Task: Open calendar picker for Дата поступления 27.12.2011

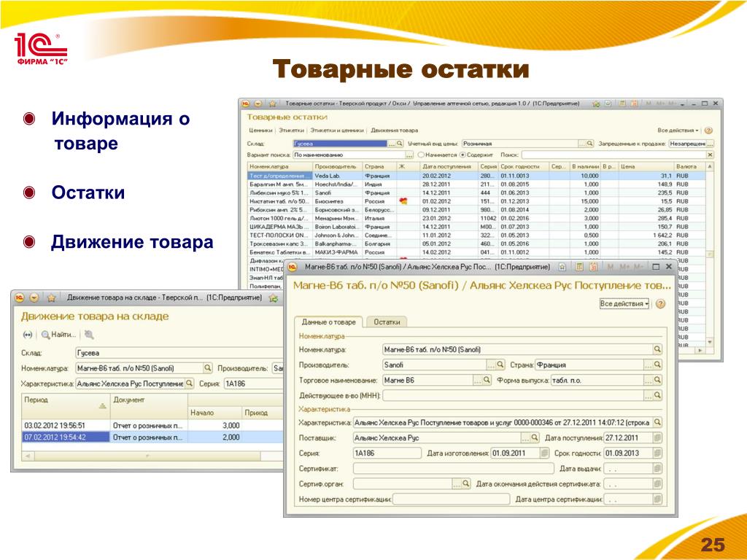Action: pyautogui.click(x=657, y=437)
